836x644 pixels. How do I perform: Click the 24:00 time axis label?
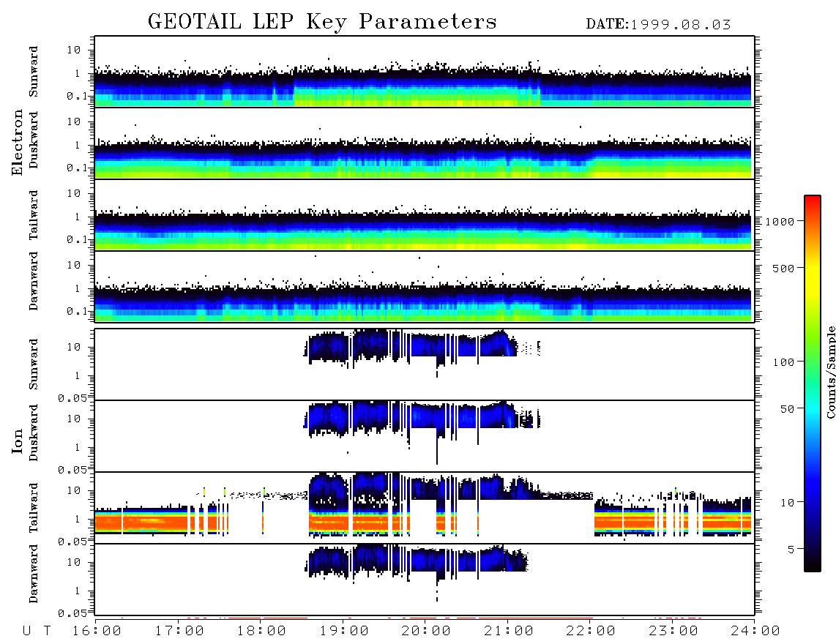pyautogui.click(x=755, y=631)
